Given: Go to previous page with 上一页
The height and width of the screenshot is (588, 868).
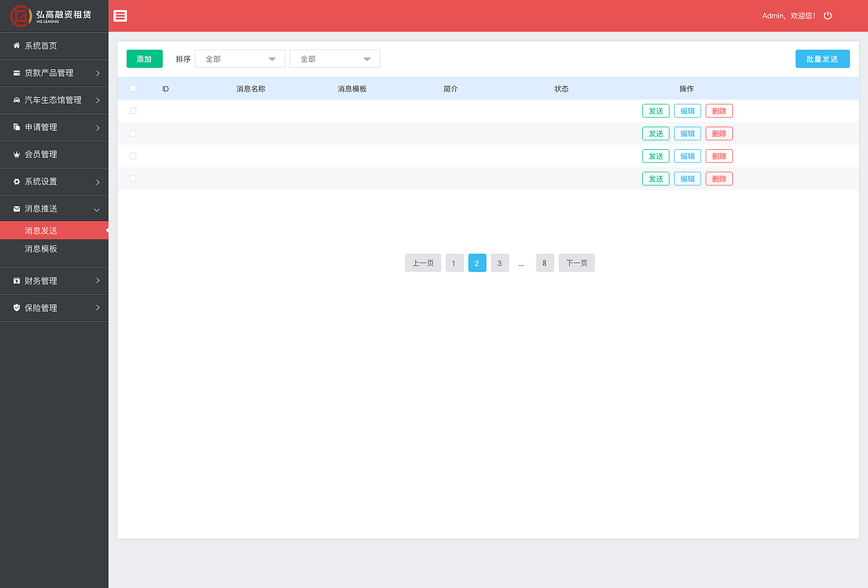Looking at the screenshot, I should [423, 263].
